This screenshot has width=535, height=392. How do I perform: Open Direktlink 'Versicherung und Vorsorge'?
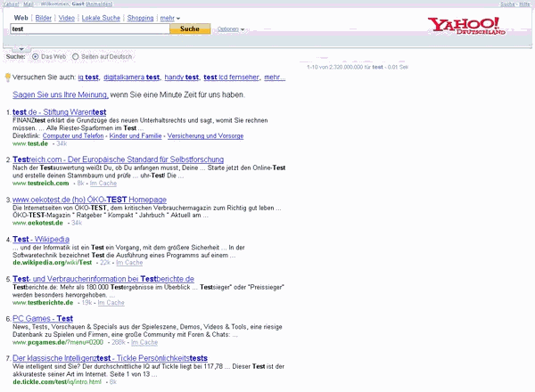tap(205, 136)
